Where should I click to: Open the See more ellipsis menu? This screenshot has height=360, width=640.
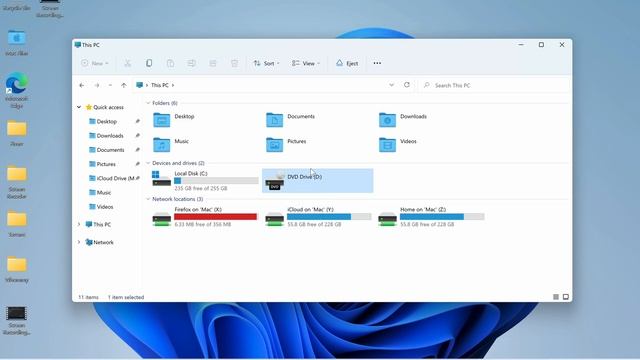(x=377, y=63)
